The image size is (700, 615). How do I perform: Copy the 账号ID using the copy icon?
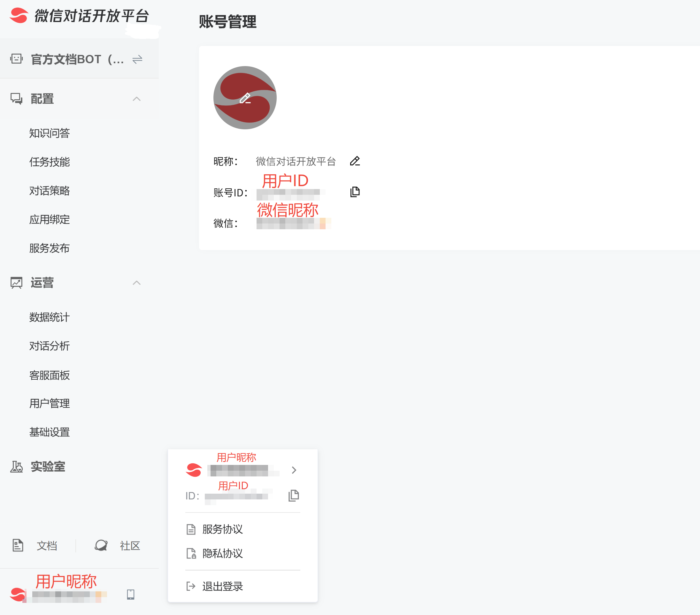pyautogui.click(x=355, y=192)
